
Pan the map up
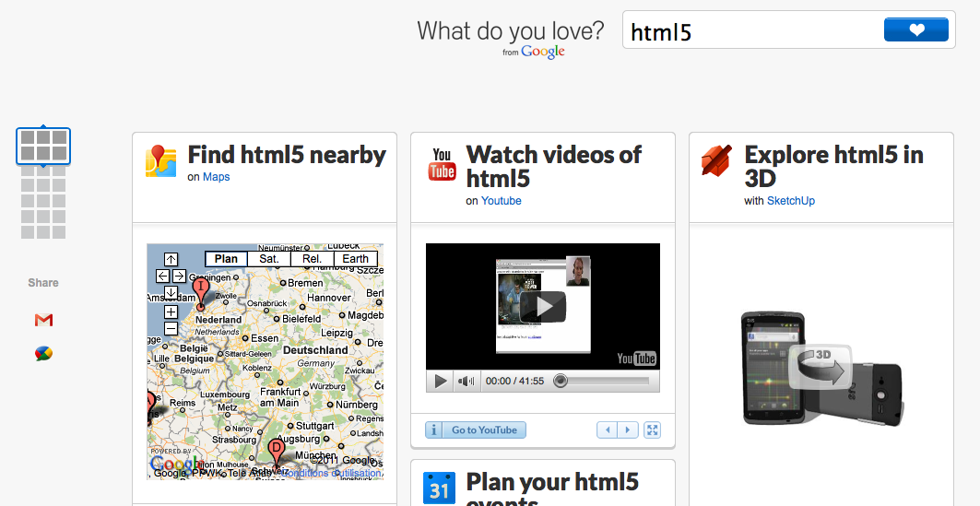[x=171, y=259]
